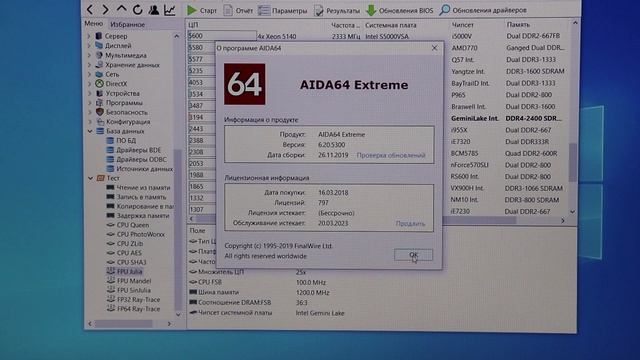Open CPU Queen benchmark
The width and height of the screenshot is (640, 360).
click(133, 225)
